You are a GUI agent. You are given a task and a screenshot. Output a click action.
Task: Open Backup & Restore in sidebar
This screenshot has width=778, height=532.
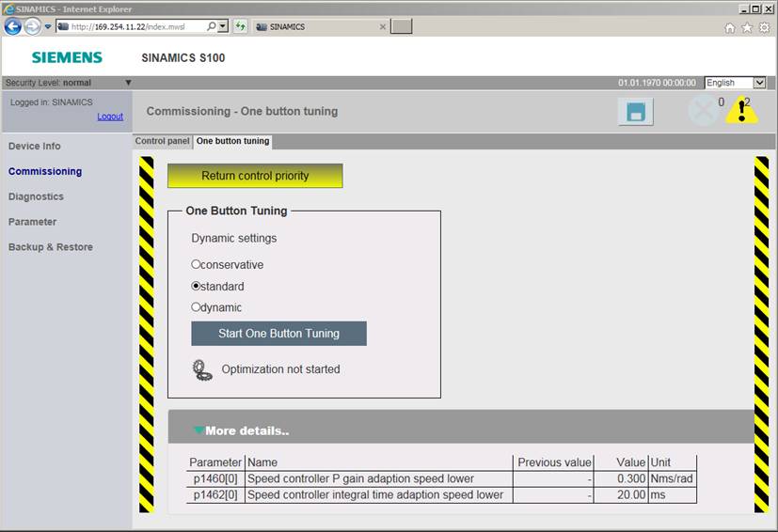click(50, 247)
